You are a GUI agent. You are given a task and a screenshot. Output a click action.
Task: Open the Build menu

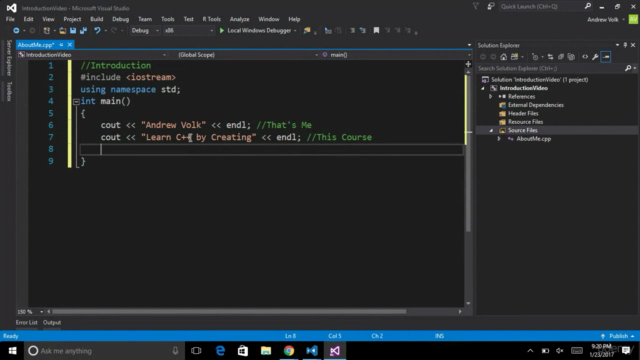coord(97,19)
